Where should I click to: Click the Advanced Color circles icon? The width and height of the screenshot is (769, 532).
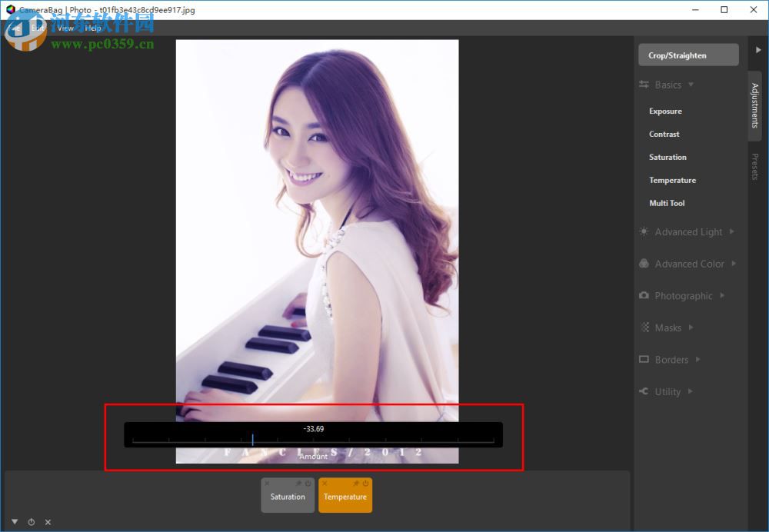(x=644, y=263)
